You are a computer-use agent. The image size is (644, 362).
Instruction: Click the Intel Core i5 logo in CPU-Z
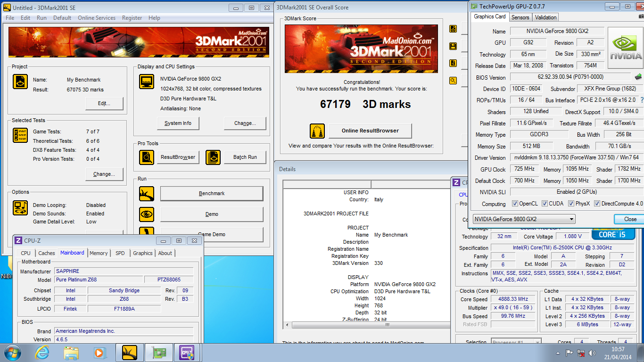click(613, 234)
